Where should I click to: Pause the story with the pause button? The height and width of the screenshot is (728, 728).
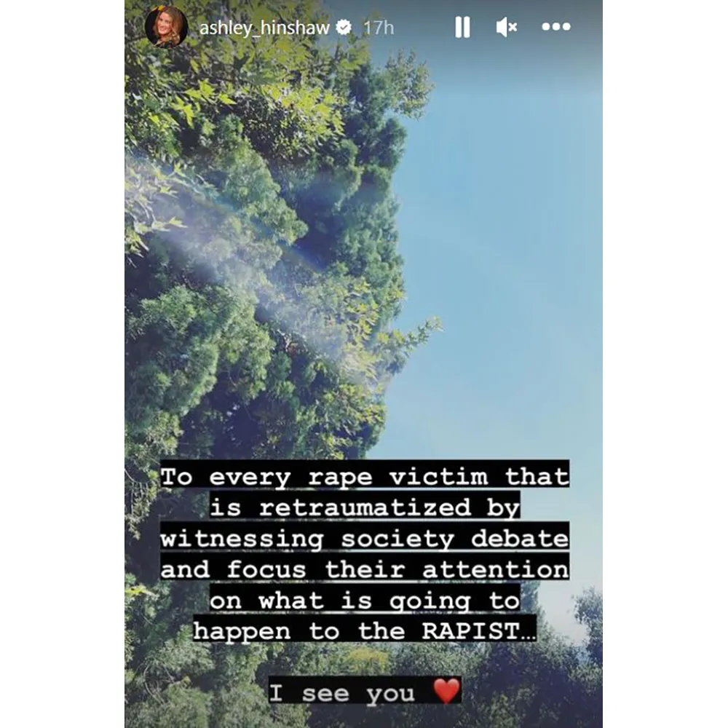tap(462, 28)
